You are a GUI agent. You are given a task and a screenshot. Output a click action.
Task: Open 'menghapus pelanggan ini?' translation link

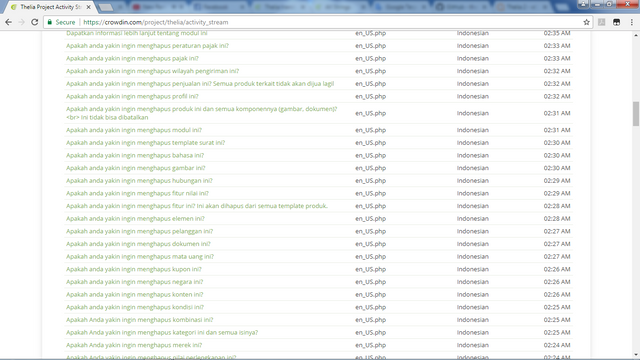coord(140,231)
